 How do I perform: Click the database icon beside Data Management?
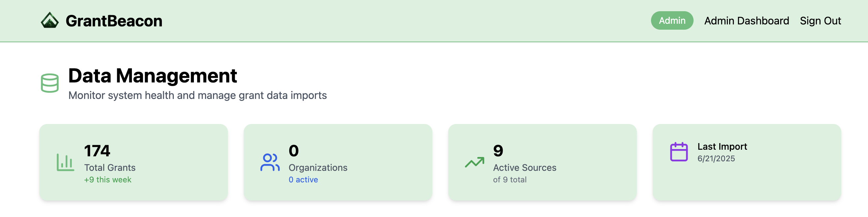[x=50, y=83]
